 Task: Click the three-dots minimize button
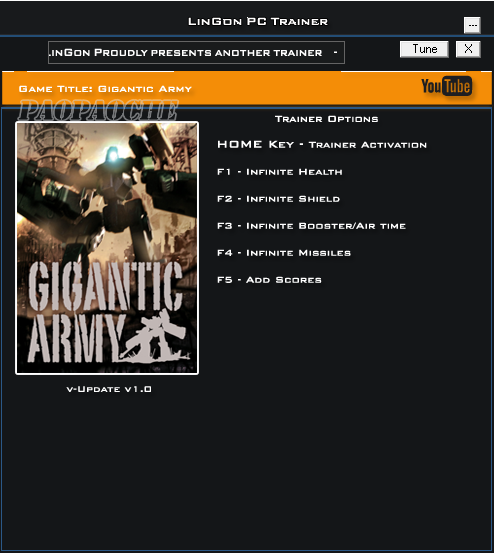pyautogui.click(x=472, y=25)
